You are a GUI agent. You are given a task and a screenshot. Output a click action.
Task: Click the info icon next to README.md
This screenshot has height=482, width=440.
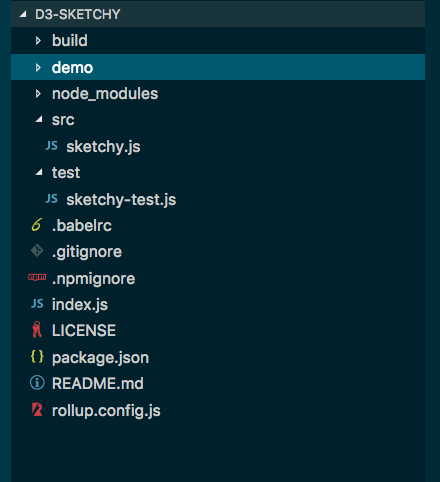(37, 383)
